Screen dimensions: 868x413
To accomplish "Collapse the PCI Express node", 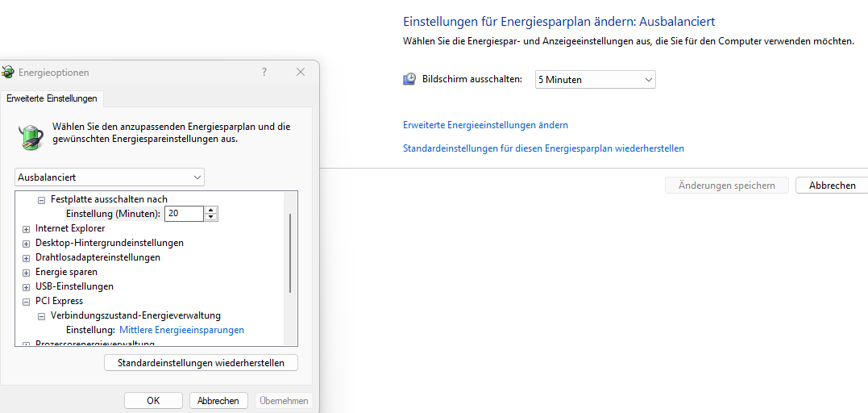I will tap(26, 302).
